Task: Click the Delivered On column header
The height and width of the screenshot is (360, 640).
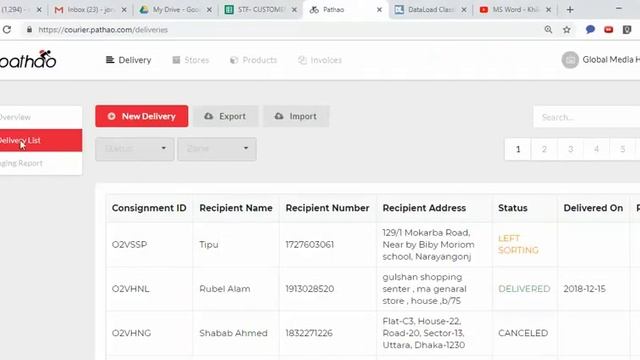Action: (x=593, y=208)
